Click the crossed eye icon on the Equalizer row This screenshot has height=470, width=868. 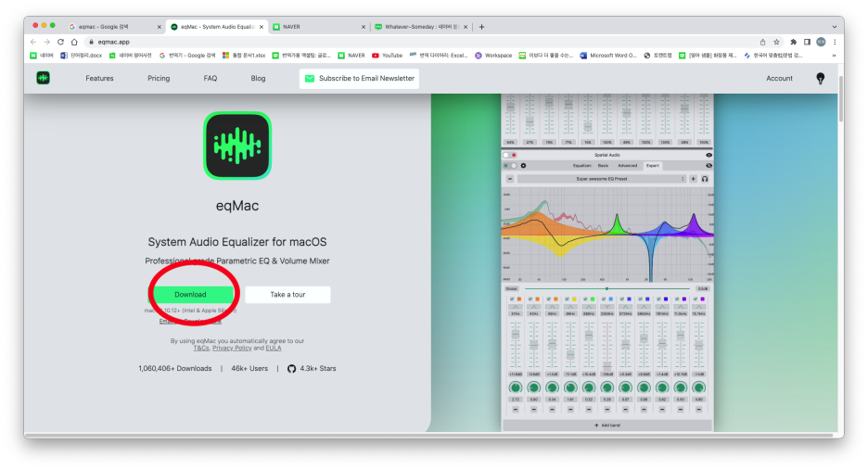coord(708,166)
